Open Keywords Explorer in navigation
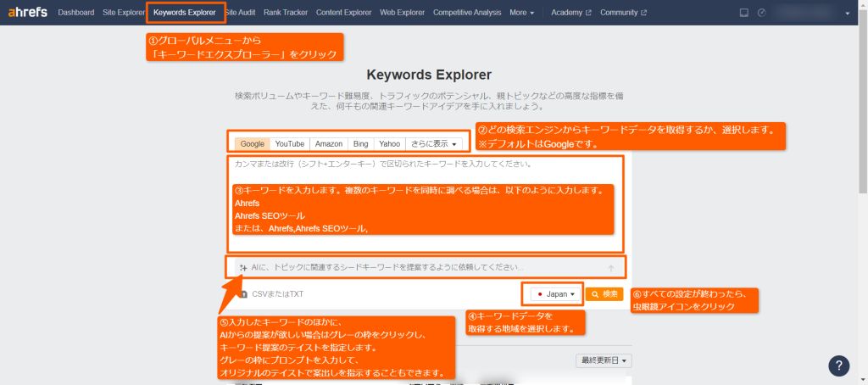This screenshot has width=868, height=385. 185,12
